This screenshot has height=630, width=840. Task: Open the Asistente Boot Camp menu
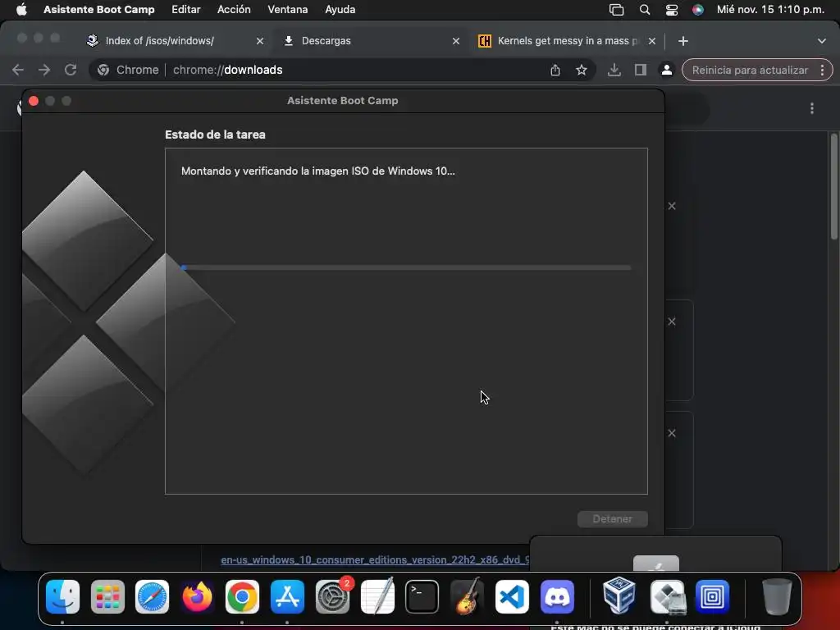tap(99, 10)
